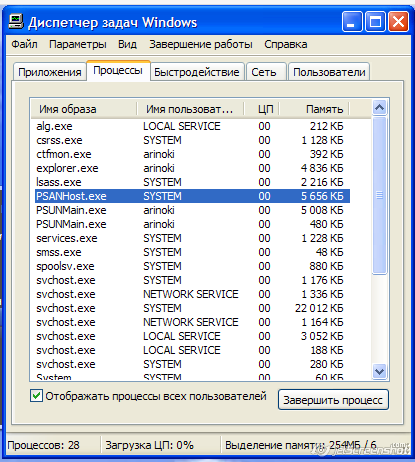Click the process list scrollbar thumb
The image size is (415, 462).
coord(379,195)
